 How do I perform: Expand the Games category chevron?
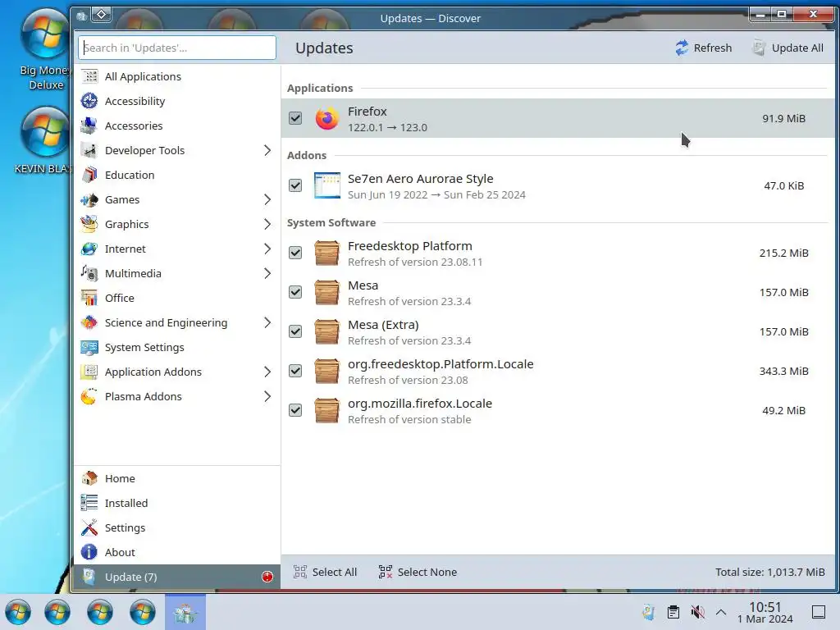click(267, 200)
